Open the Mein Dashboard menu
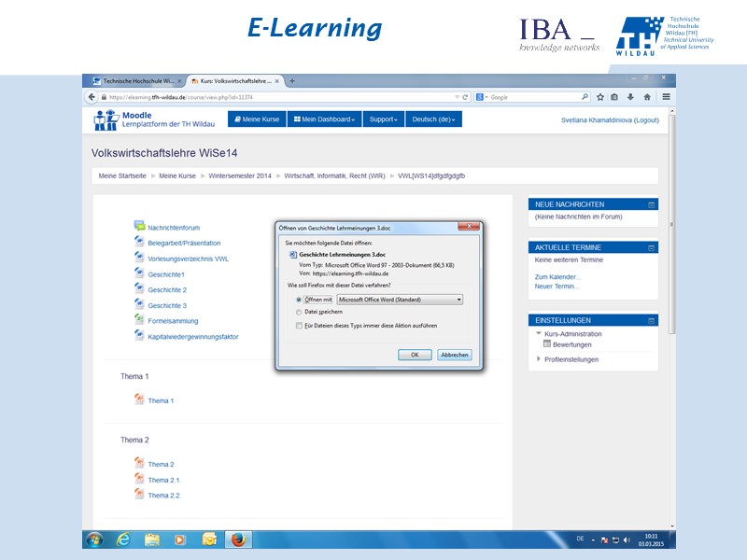Screen dimensions: 747x560 tap(326, 119)
